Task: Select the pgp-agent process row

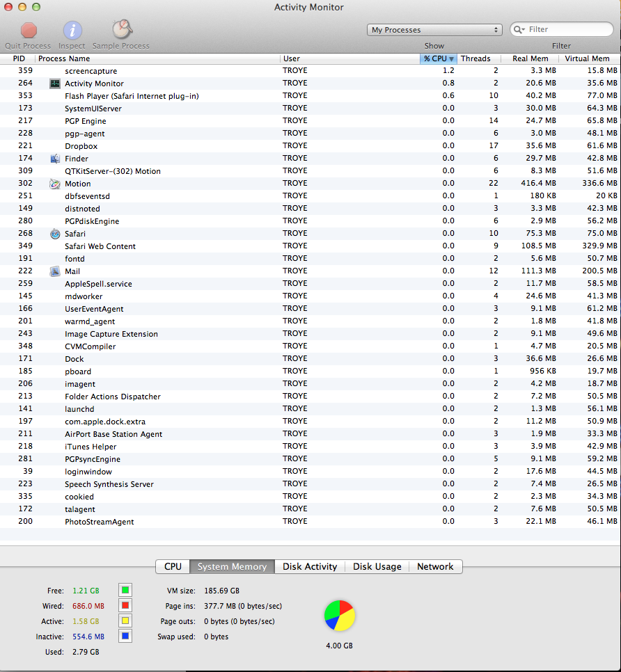Action: [310, 134]
